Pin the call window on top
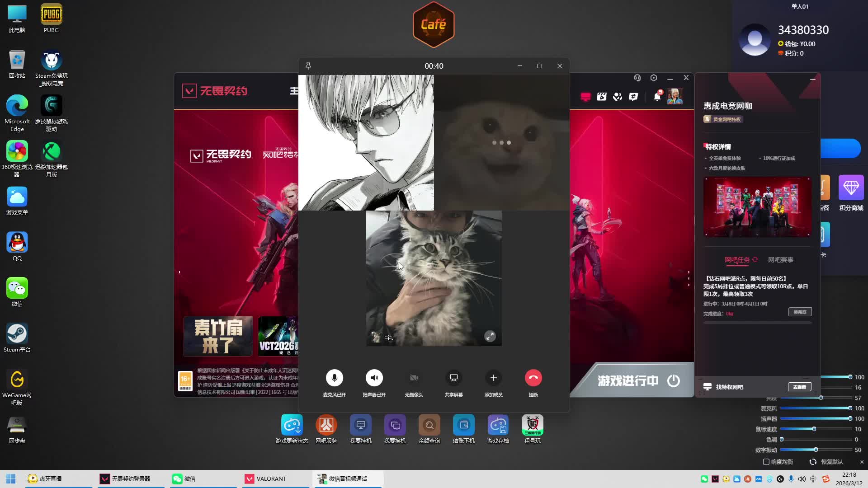Image resolution: width=868 pixels, height=488 pixels. coord(308,66)
